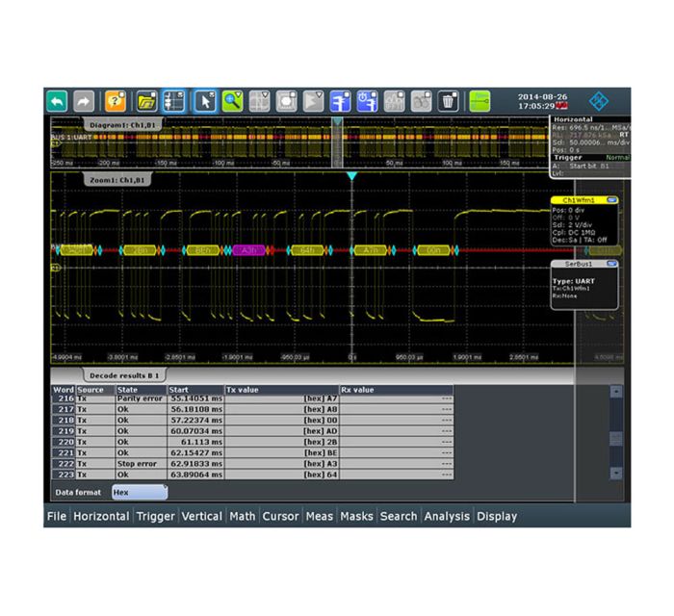Click the grayed Histogram toolbar icon
This screenshot has height=616, width=674.
tap(394, 102)
